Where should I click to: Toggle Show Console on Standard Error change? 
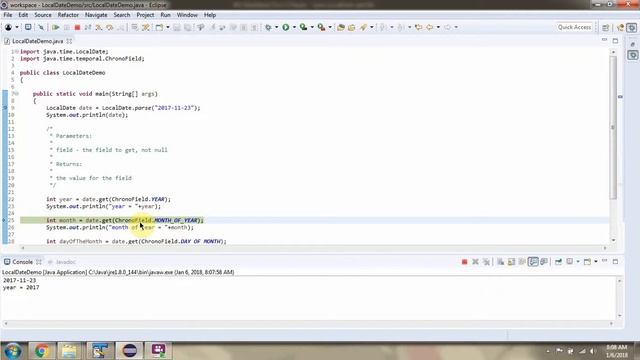(544, 262)
